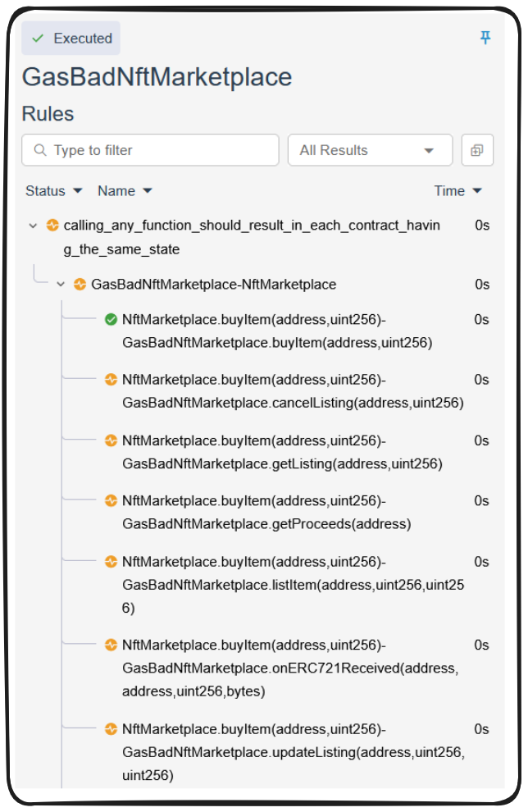This screenshot has height=812, width=528.
Task: Click the search magnifier icon in filter box
Action: click(x=39, y=150)
